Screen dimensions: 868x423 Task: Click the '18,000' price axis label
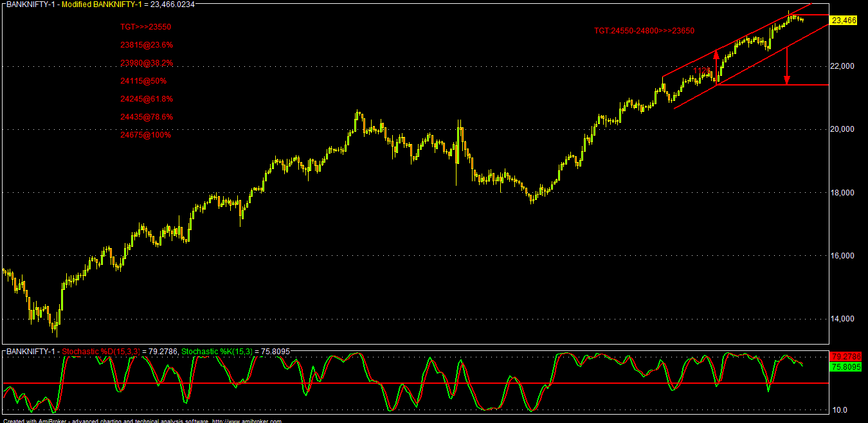pyautogui.click(x=843, y=193)
